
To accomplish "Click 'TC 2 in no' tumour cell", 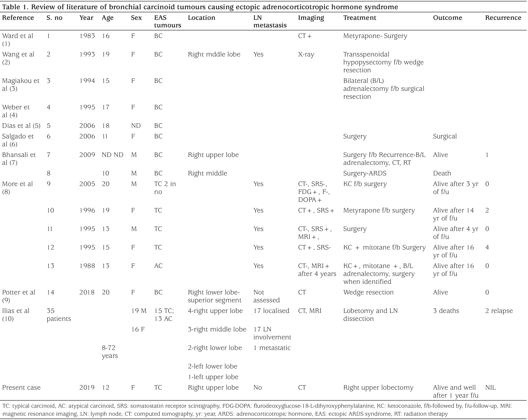I will click(x=165, y=188).
